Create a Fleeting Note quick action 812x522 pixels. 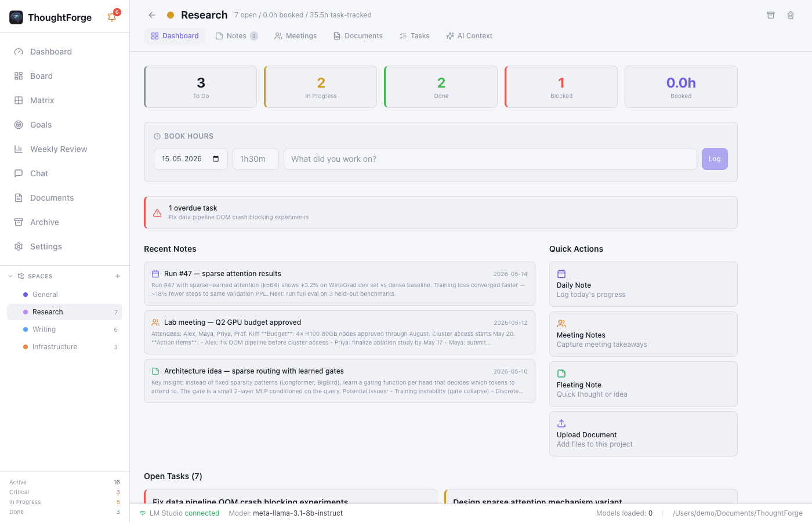tap(643, 384)
